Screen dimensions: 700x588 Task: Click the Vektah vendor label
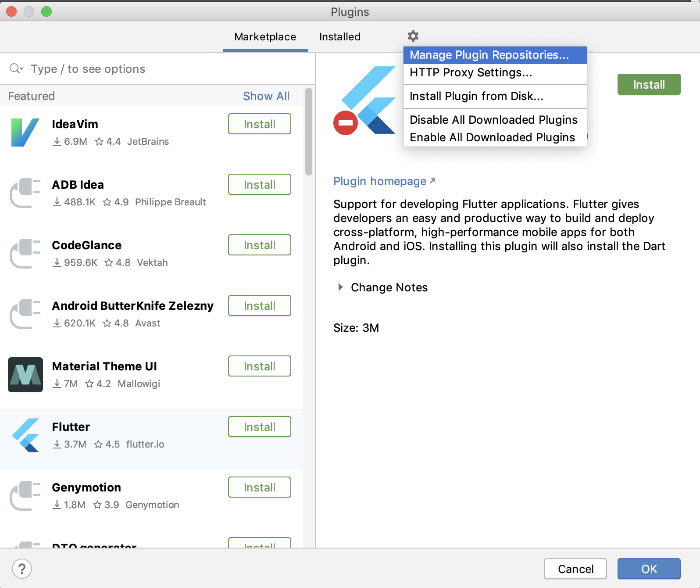click(152, 262)
